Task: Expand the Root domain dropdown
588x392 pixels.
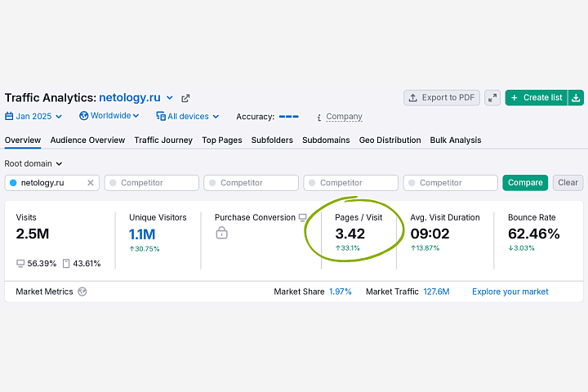Action: pos(33,163)
